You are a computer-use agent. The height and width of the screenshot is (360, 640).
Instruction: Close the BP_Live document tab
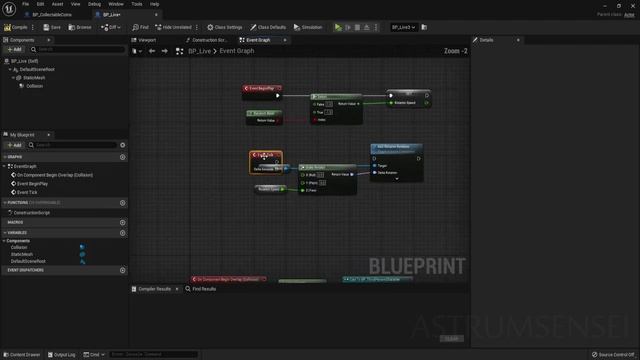[x=156, y=15]
